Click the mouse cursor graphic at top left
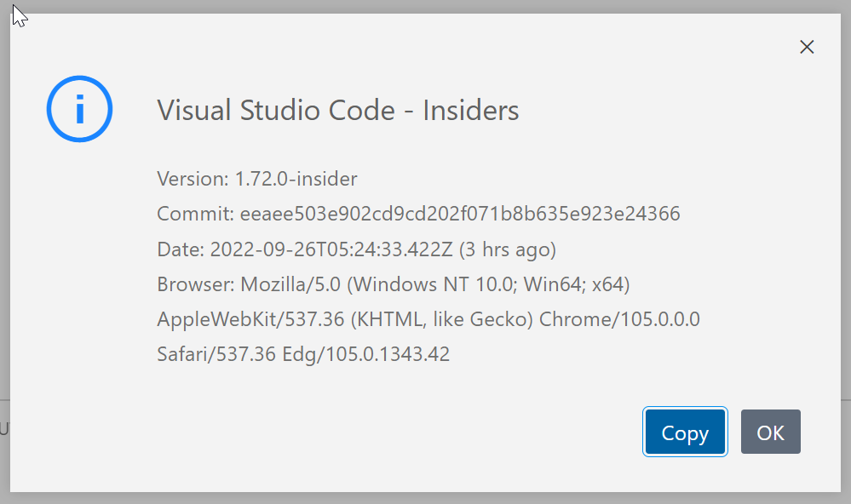 click(19, 15)
